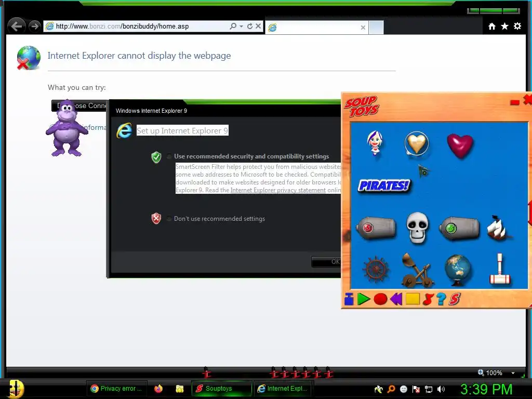Open a new tab in Internet Explorer

coord(376,28)
